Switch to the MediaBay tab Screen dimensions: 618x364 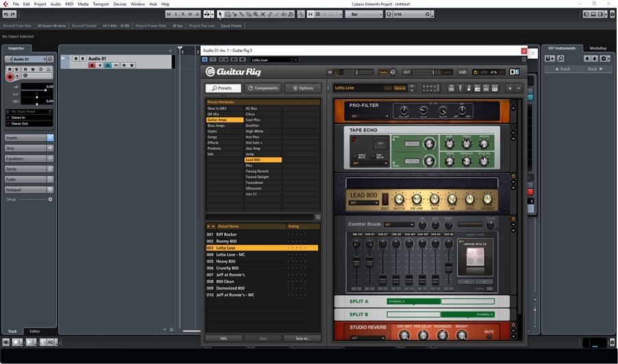[598, 48]
